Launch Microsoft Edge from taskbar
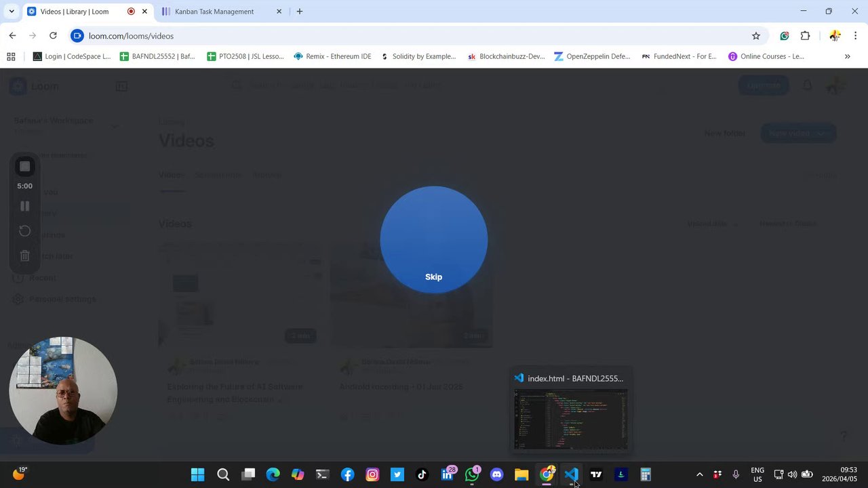This screenshot has height=488, width=868. 273,474
